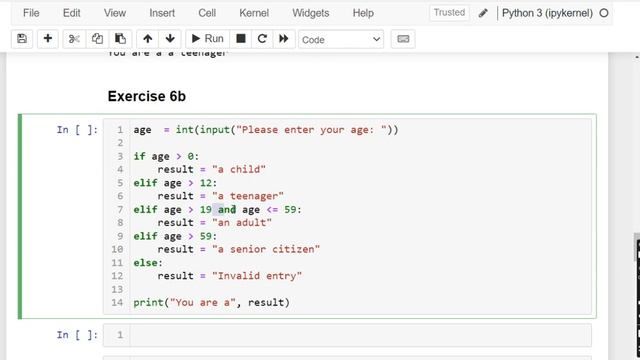Screen dimensions: 640x360
Task: Open the Widgets menu
Action: click(311, 13)
